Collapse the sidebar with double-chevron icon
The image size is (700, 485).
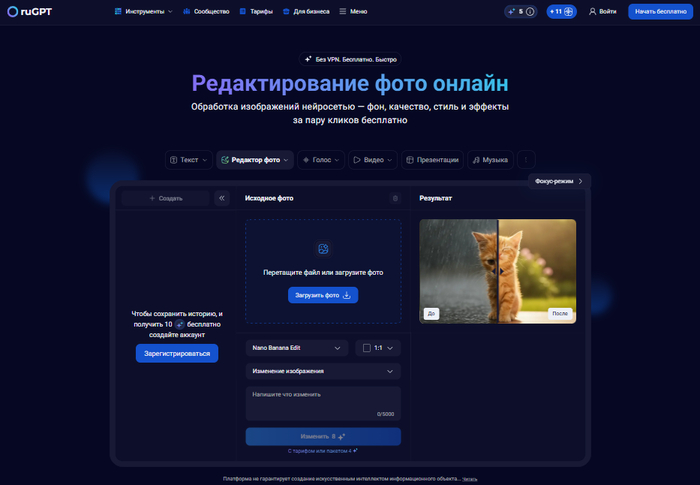(x=222, y=199)
